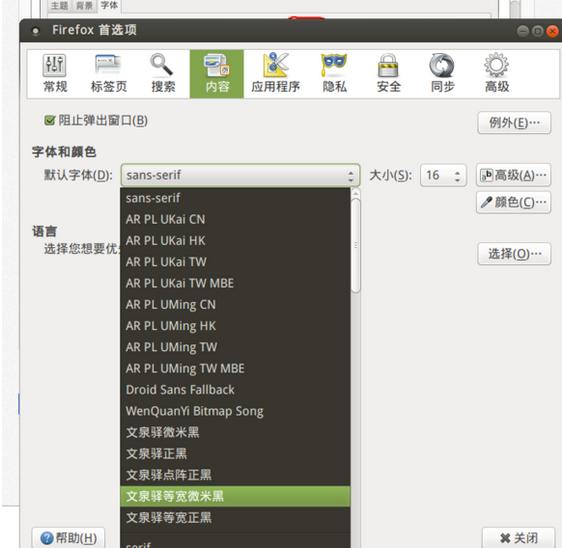This screenshot has height=548, width=562.
Task: Open the 隐私 (Privacy) mask pane
Action: (334, 74)
